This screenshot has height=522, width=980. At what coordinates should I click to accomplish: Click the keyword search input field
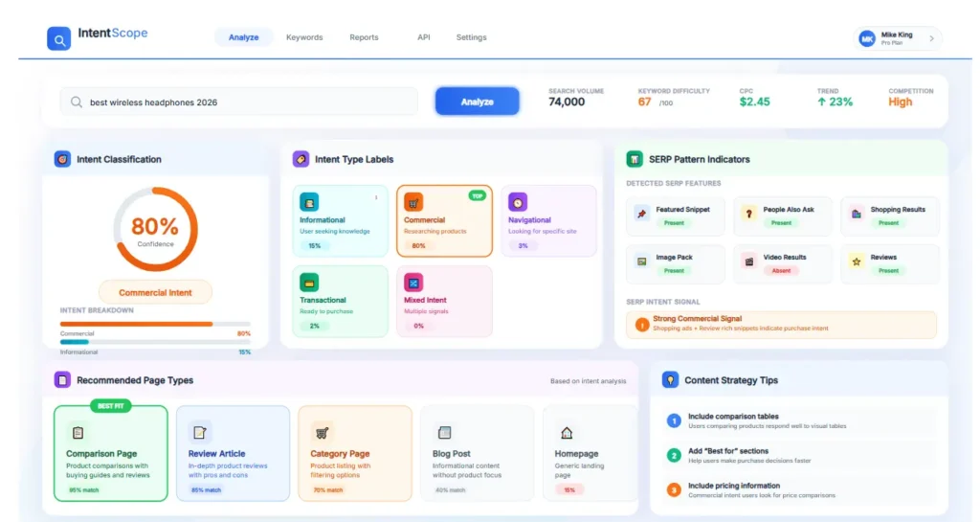click(238, 102)
